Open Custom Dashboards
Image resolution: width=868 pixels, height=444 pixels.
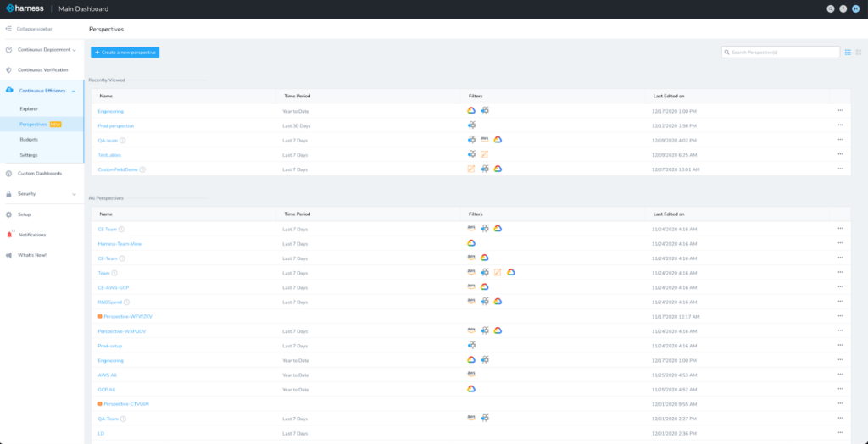40,174
